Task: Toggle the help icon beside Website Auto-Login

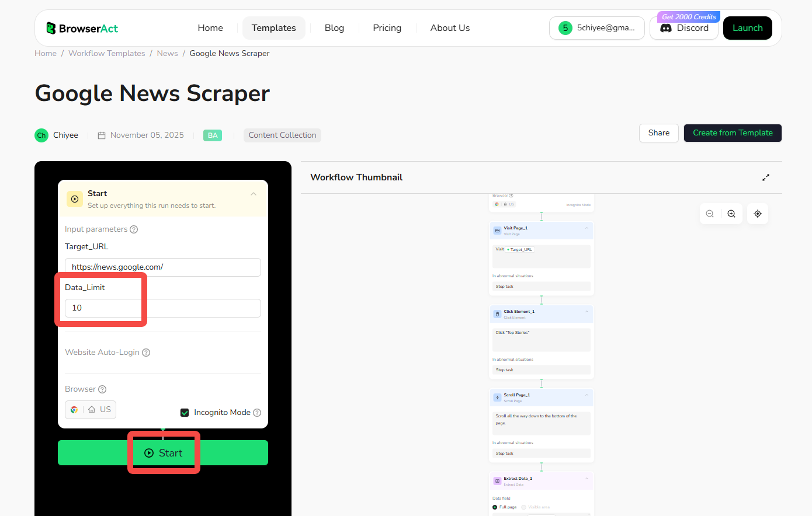Action: coord(146,353)
